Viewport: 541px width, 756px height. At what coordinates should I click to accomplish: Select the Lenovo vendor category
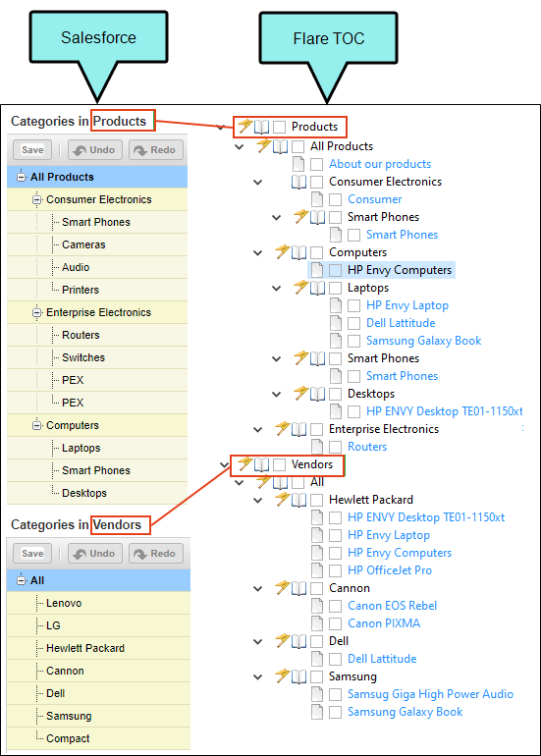click(64, 603)
